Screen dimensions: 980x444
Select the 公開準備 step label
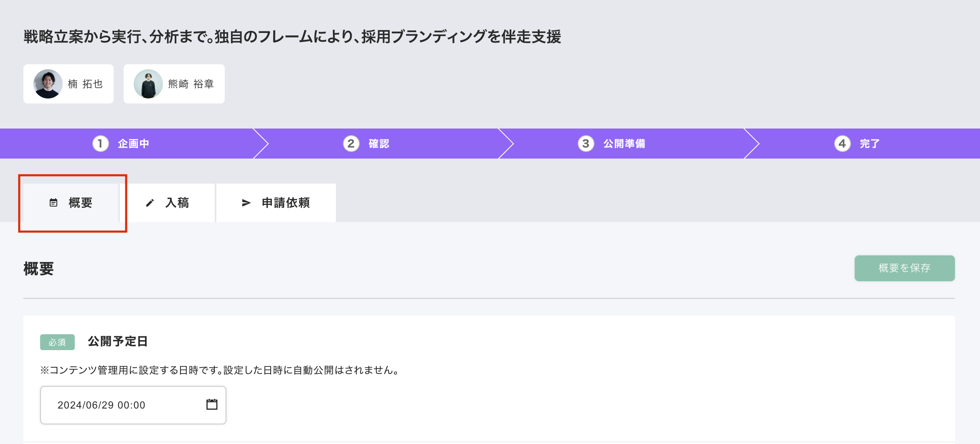(x=624, y=144)
